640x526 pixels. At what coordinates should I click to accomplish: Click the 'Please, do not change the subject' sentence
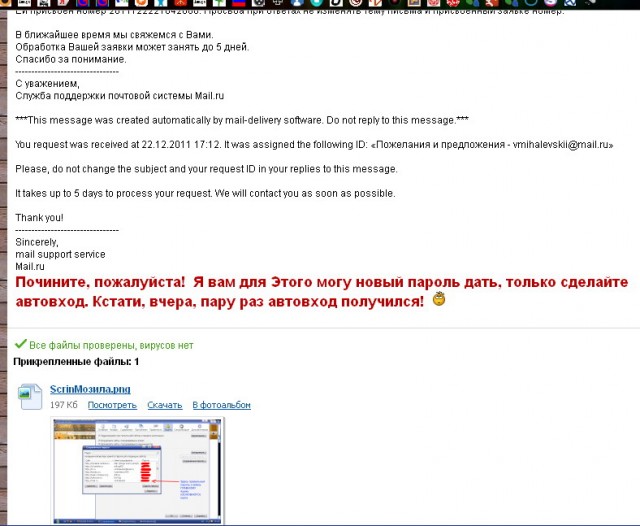[206, 169]
